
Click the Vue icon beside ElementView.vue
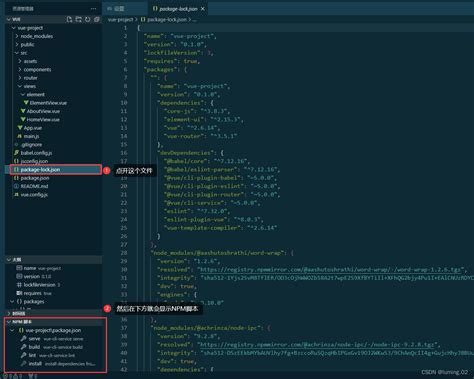[x=26, y=103]
